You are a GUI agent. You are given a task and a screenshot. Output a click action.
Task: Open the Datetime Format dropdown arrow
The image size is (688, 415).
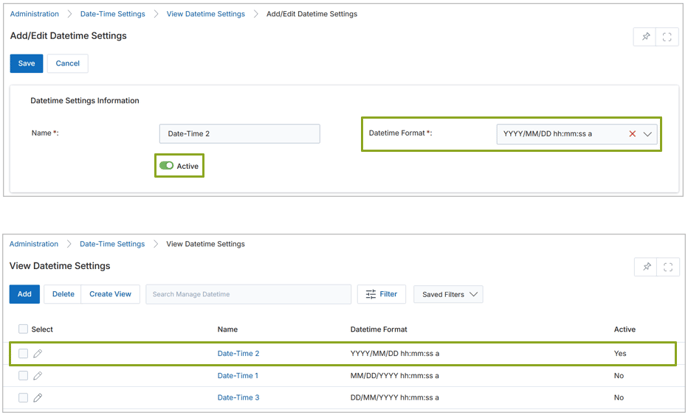pos(648,134)
